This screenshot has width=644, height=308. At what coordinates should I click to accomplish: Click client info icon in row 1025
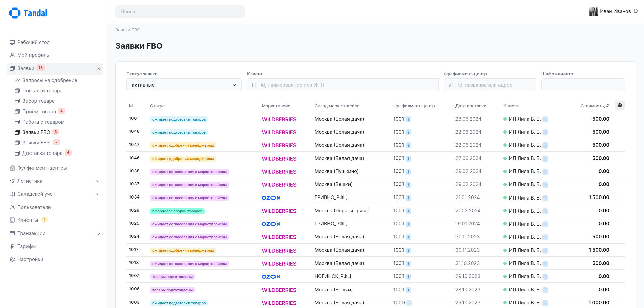(x=545, y=224)
